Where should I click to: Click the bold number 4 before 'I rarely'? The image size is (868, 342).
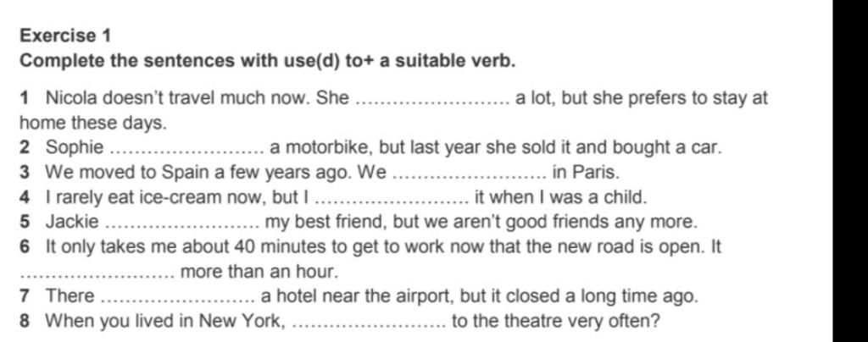(x=25, y=197)
